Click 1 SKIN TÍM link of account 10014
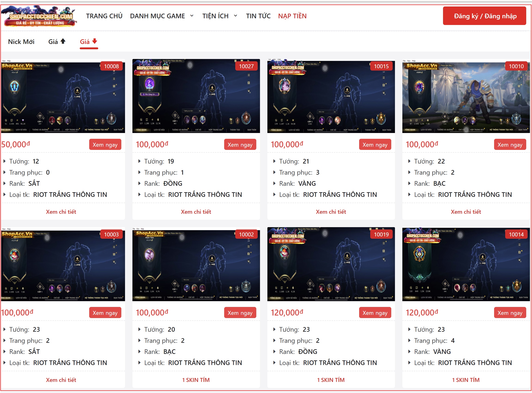Image resolution: width=532 pixels, height=393 pixels. (x=466, y=380)
